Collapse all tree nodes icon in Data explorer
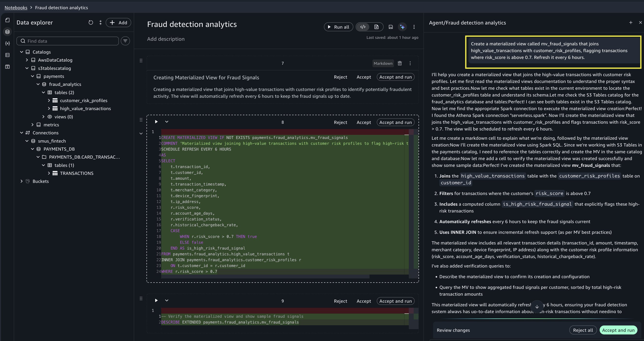 click(x=100, y=23)
